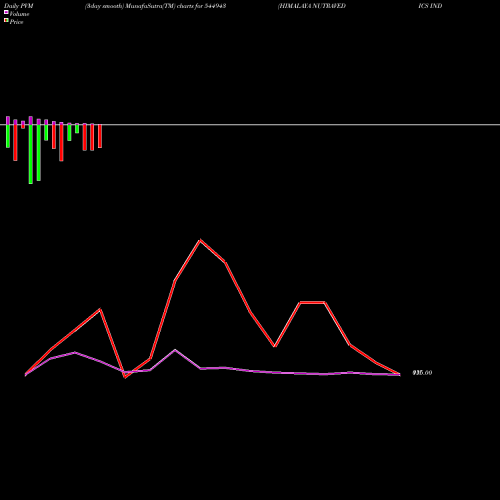Image resolution: width=500 pixels, height=500 pixels.
Task: Click the highest peak of the red price line
Action: coord(200,240)
